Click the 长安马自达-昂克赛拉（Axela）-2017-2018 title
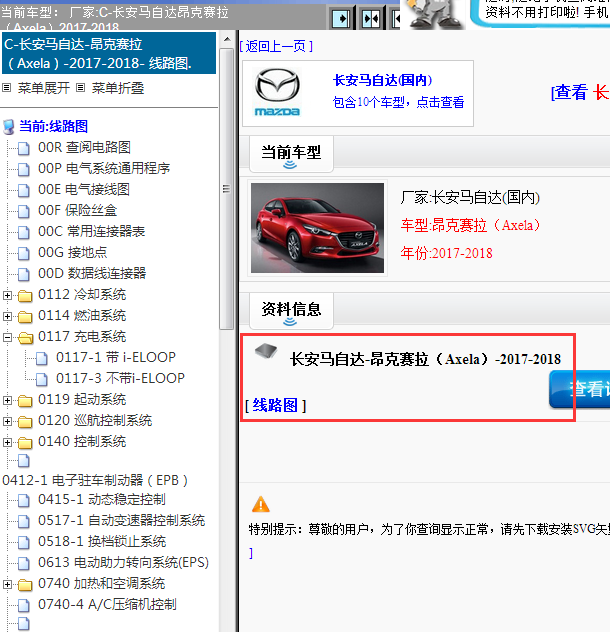The height and width of the screenshot is (632, 610). click(425, 359)
